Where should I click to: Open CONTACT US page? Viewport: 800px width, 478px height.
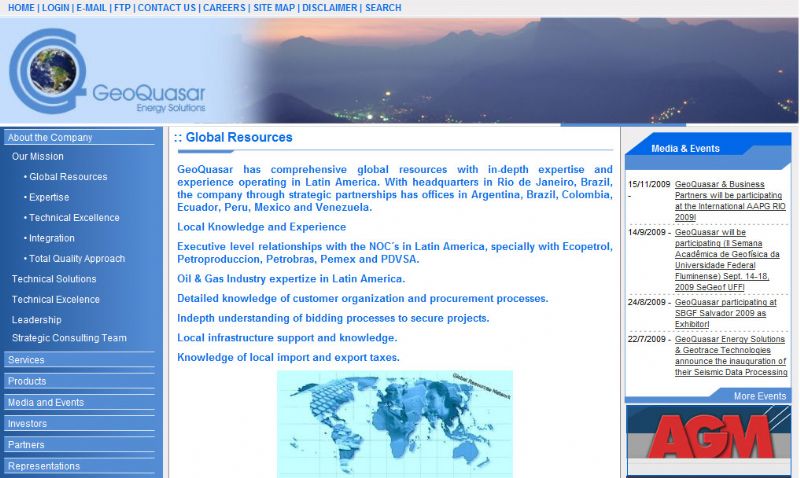point(167,8)
